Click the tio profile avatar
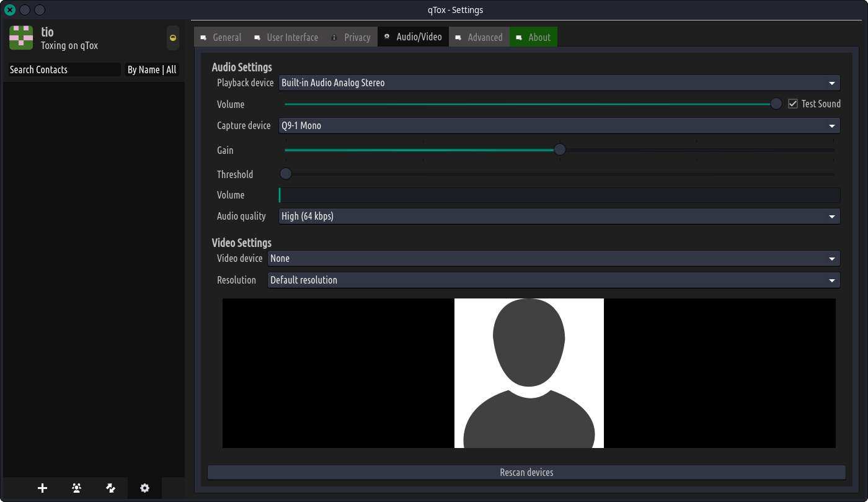This screenshot has width=868, height=502. (21, 38)
